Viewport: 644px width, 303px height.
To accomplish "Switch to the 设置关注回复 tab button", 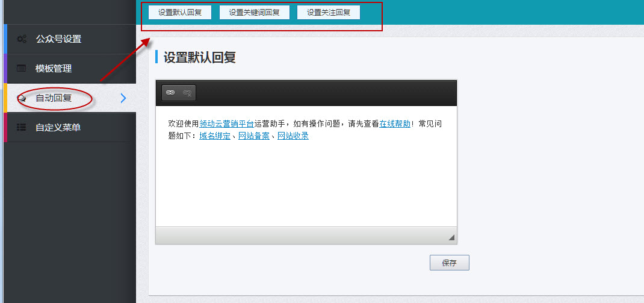I will point(328,12).
